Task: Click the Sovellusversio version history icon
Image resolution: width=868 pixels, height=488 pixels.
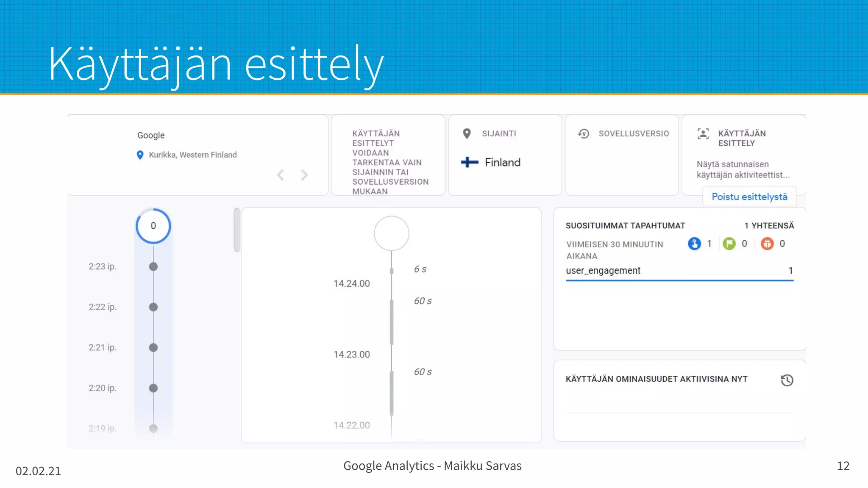Action: 584,134
